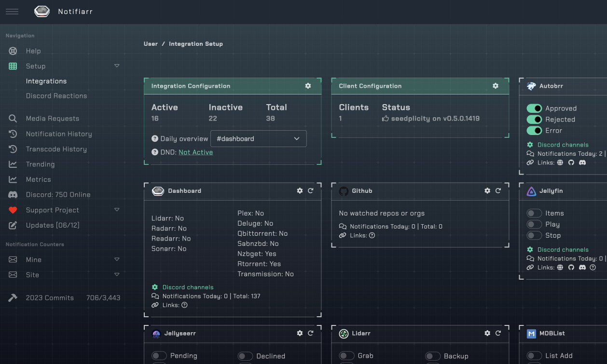Refresh the Dashboard card
This screenshot has width=607, height=364.
pos(311,191)
